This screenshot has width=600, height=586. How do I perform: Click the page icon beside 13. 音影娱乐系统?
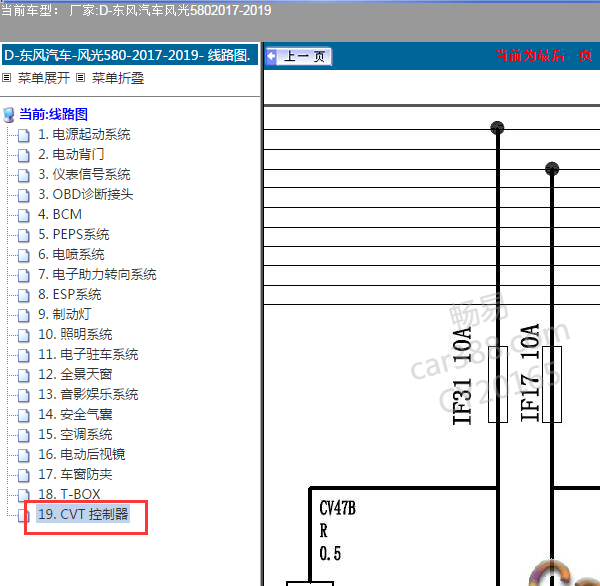coord(24,395)
